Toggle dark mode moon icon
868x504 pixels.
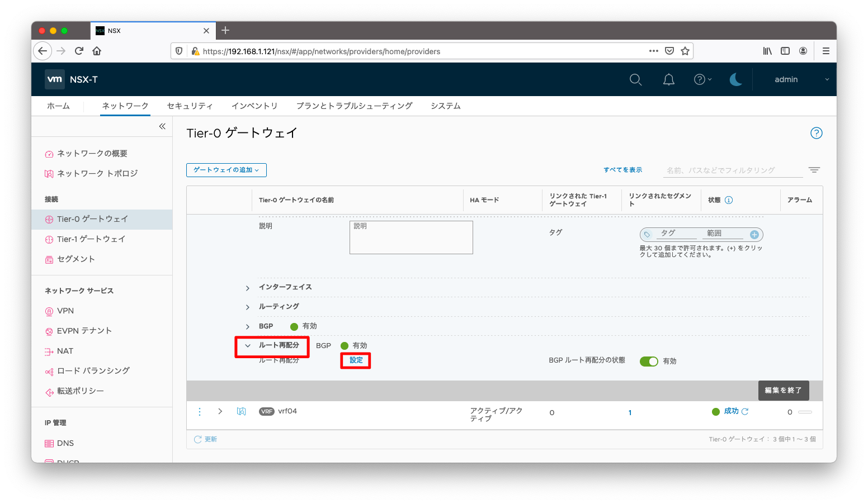pos(736,80)
